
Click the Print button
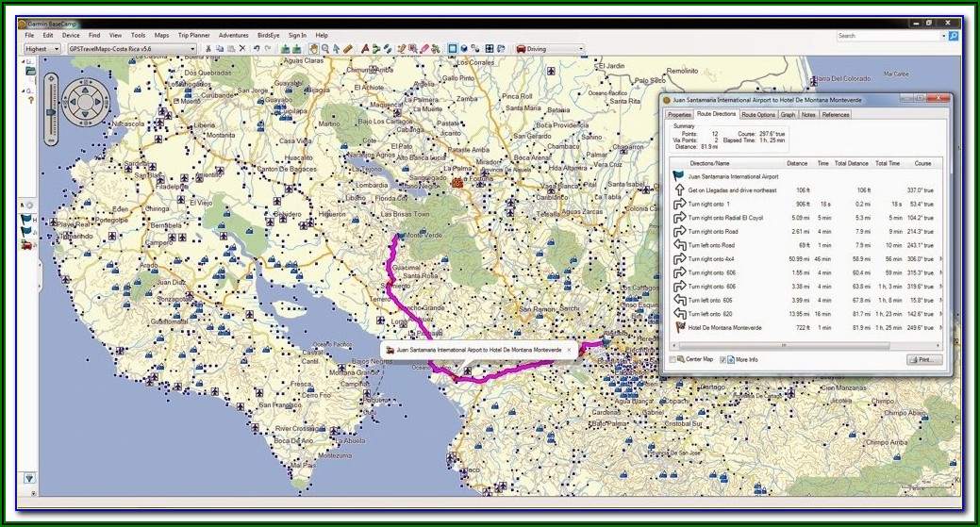[924, 359]
